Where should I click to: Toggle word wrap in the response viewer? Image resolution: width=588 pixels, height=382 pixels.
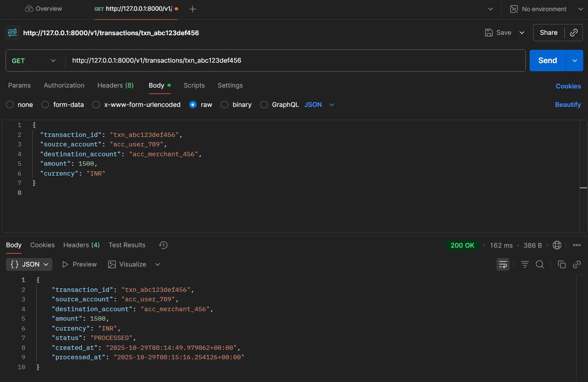(503, 264)
